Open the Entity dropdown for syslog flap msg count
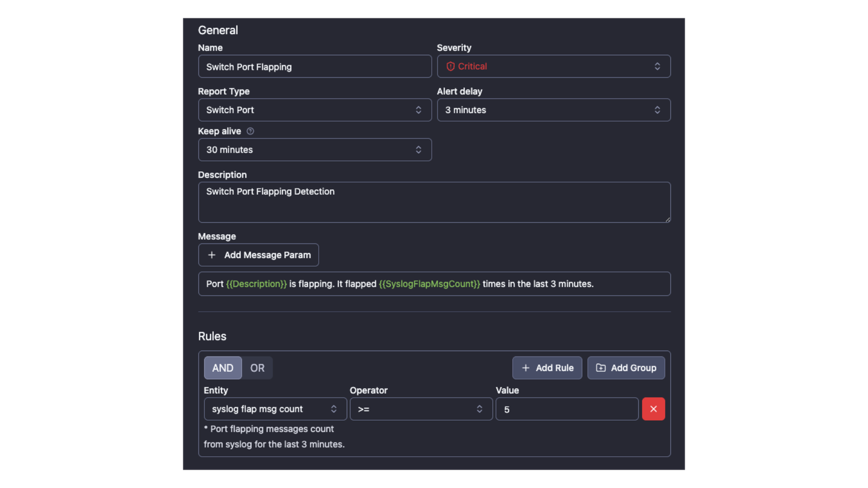Screen dimensions: 868x488 [275, 409]
